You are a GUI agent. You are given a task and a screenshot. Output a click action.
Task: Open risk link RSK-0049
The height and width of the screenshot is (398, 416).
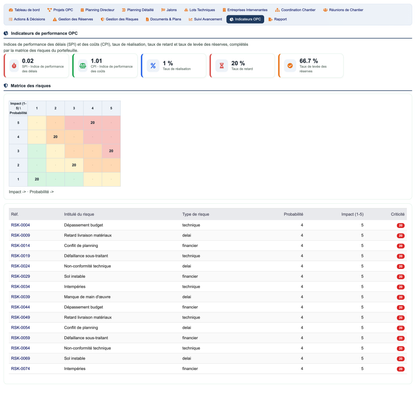[x=20, y=317]
